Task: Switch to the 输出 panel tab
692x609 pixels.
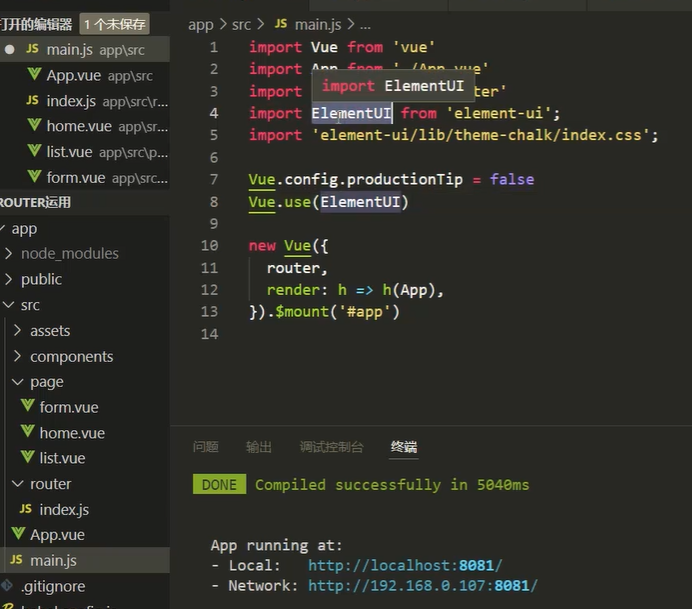Action: tap(259, 447)
